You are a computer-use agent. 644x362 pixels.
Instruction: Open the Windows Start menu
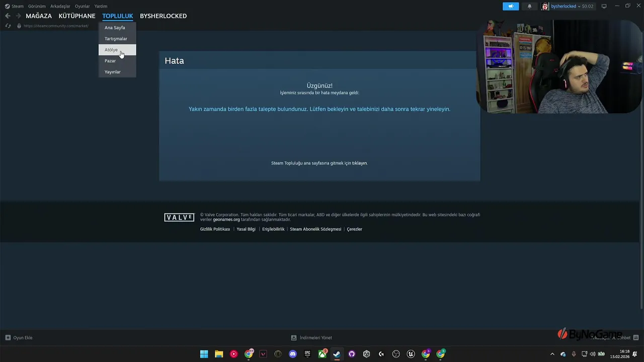(x=204, y=354)
